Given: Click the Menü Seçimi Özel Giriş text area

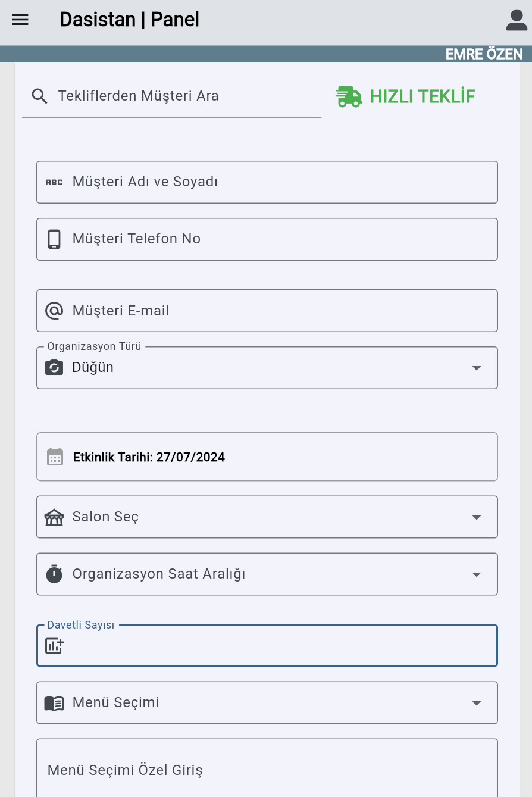Looking at the screenshot, I should click(x=267, y=768).
